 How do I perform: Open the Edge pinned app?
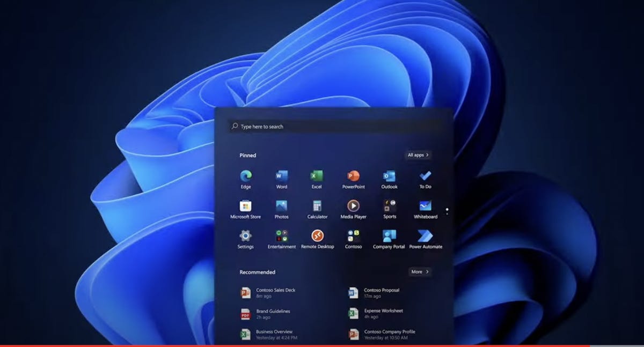[246, 179]
